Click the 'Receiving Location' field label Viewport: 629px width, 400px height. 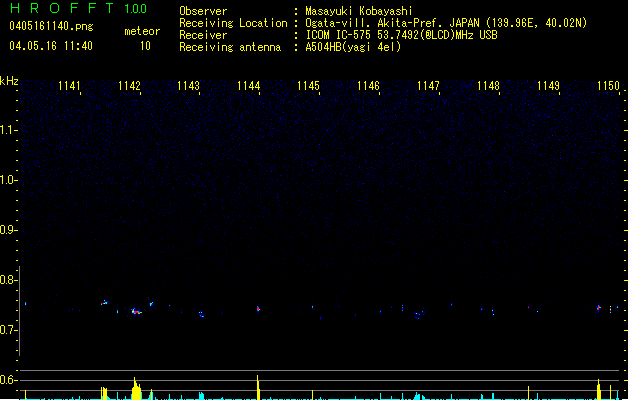pyautogui.click(x=233, y=23)
